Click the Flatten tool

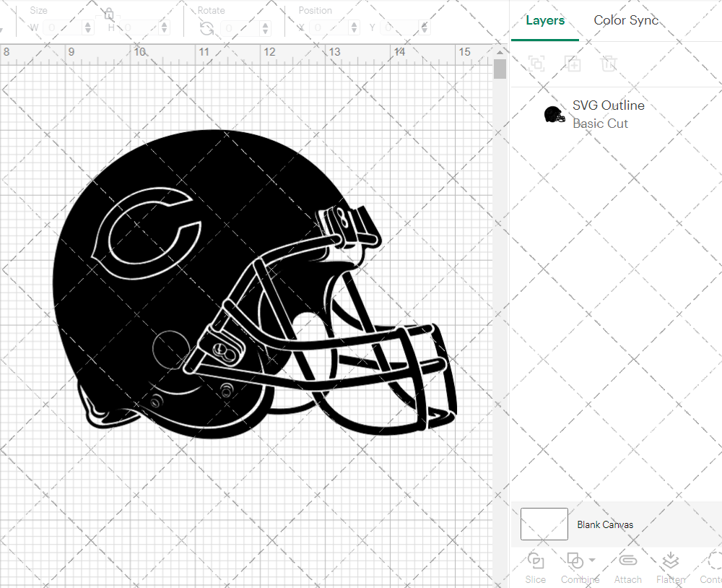[671, 568]
